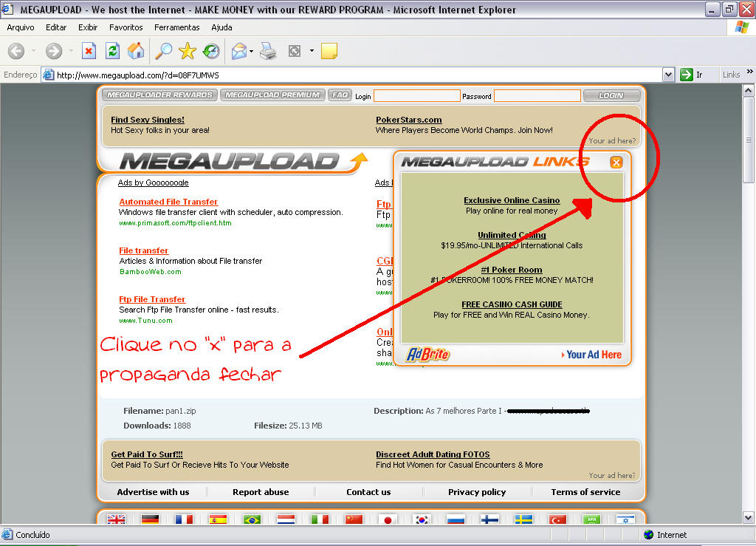Open the Ferramentas menu
Viewport: 756px width, 546px height.
(177, 27)
